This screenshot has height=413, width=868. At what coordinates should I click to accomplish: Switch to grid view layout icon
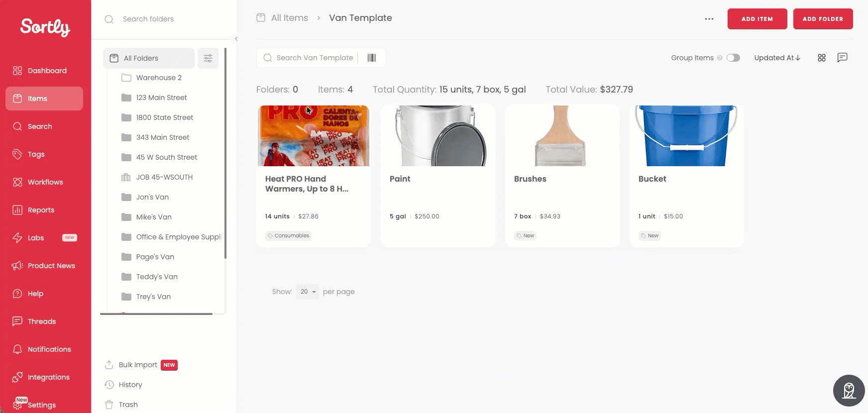coord(822,58)
